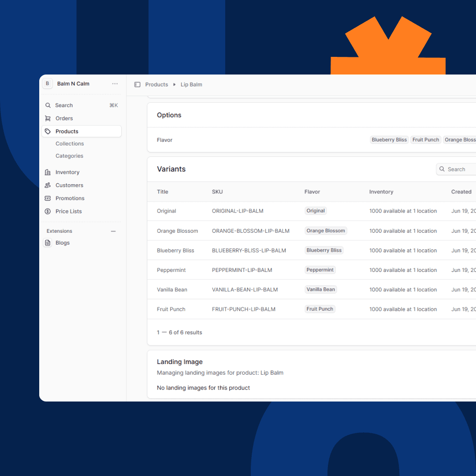Screen dimensions: 476x476
Task: Open Collections under Products
Action: pos(70,144)
